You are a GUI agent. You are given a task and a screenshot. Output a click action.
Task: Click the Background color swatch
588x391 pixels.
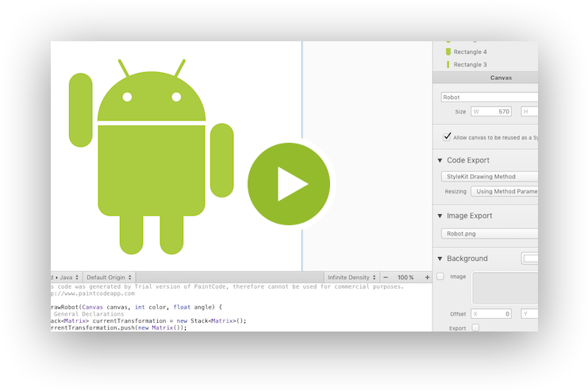pyautogui.click(x=529, y=259)
